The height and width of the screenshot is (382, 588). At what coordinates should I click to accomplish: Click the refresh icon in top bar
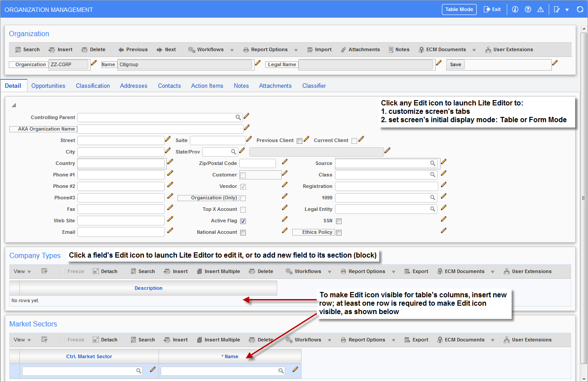point(580,9)
